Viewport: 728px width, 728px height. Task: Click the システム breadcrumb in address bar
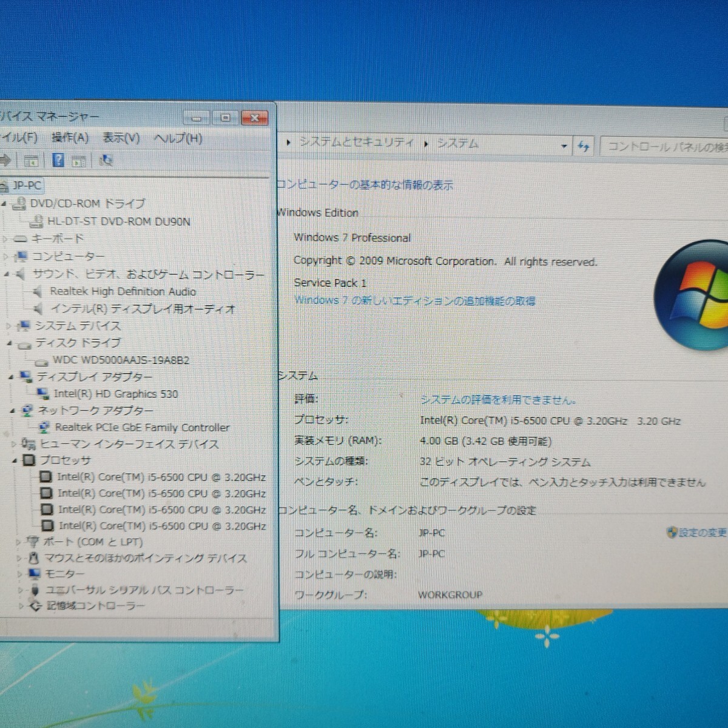pos(457,143)
